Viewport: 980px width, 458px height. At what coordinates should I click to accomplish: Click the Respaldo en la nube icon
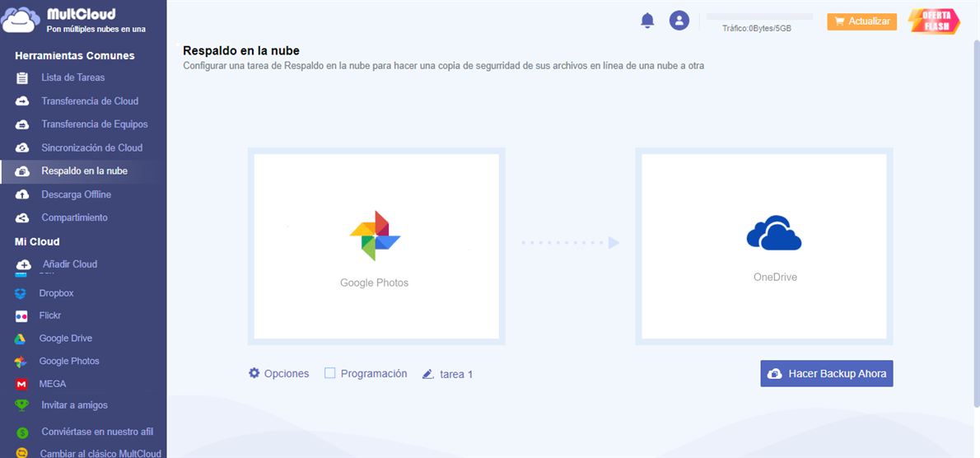tap(22, 171)
